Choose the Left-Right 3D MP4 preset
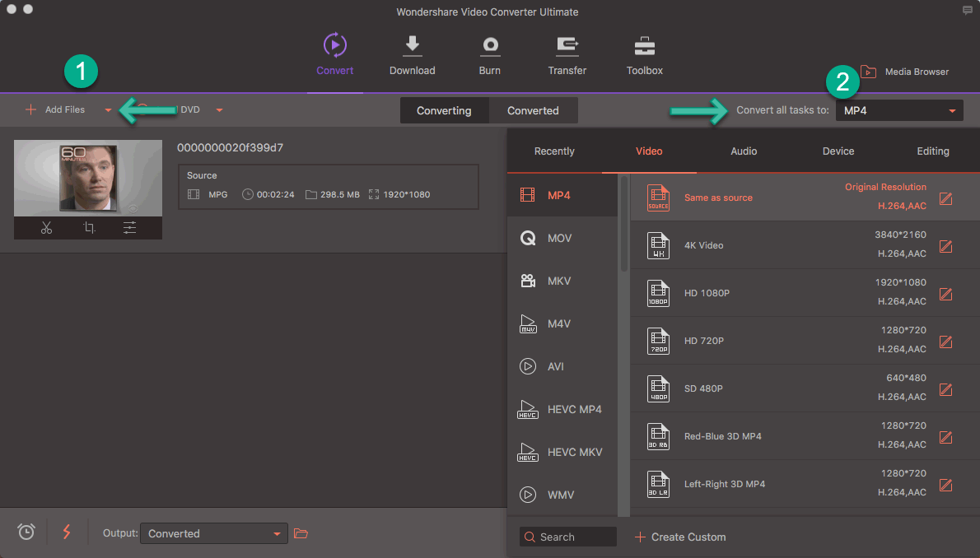Image resolution: width=980 pixels, height=558 pixels. (805, 484)
